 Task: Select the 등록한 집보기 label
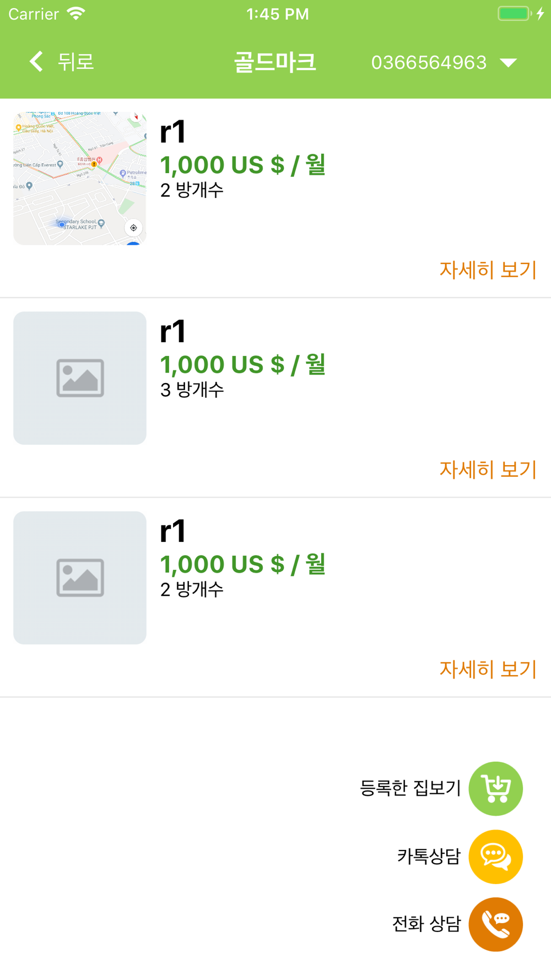point(410,788)
